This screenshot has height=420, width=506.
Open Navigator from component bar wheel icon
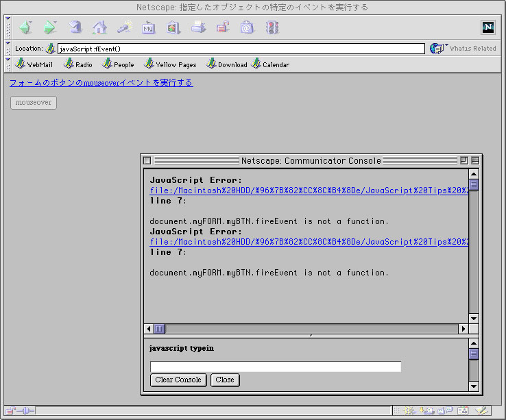[x=409, y=410]
